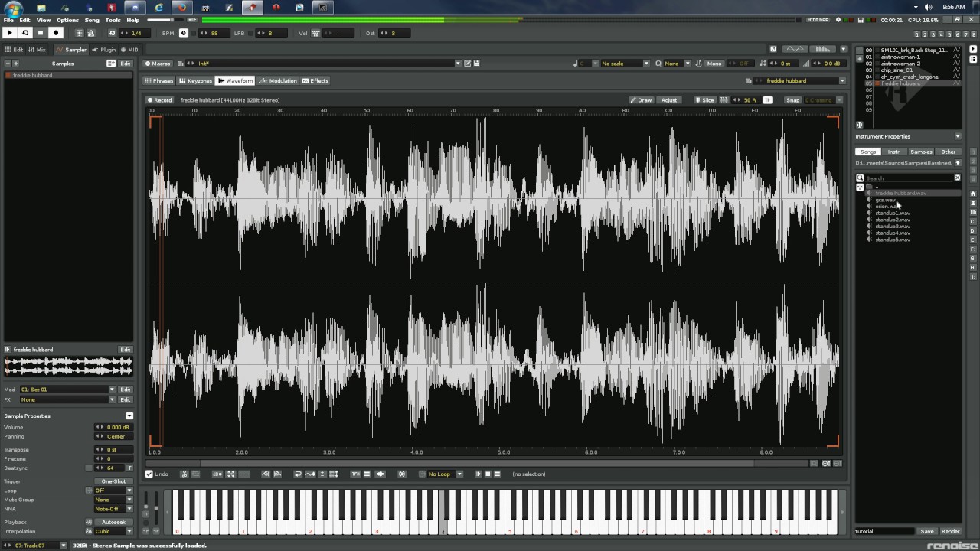This screenshot has height=551, width=980.
Task: Toggle Slice mode in waveform editor
Action: 704,100
